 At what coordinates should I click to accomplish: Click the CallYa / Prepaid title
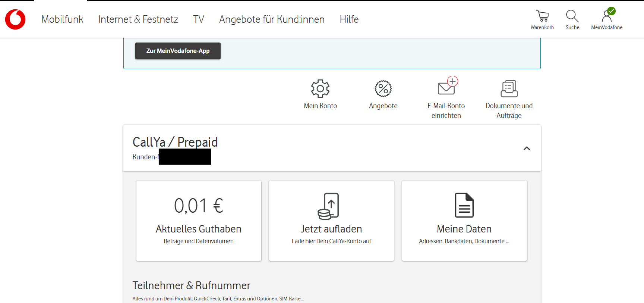pos(175,142)
